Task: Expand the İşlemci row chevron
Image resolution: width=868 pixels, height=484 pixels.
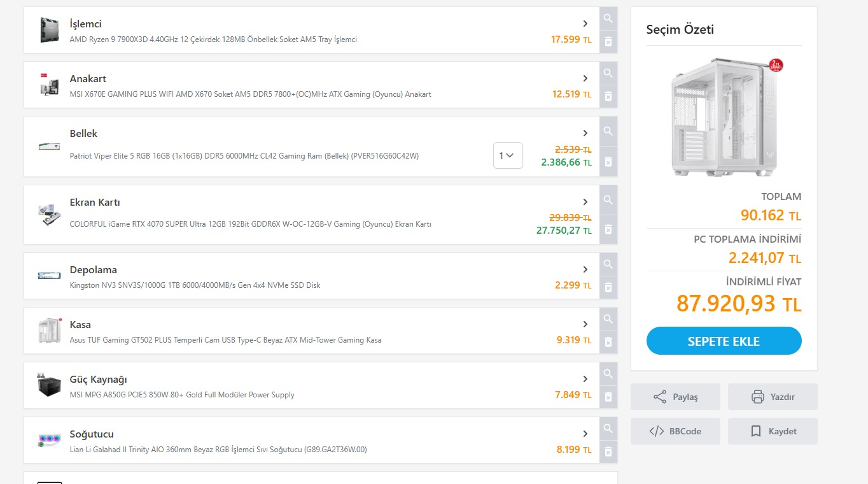Action: click(x=585, y=24)
